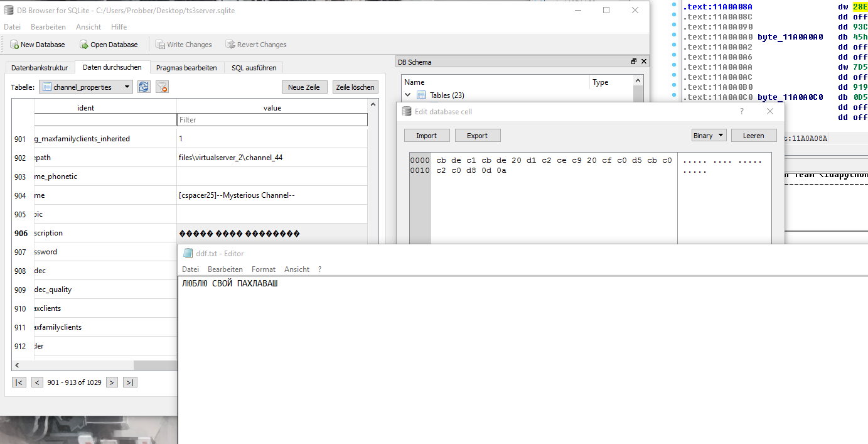Switch to the Daten durchsuchen tab
This screenshot has width=868, height=444.
pos(112,67)
